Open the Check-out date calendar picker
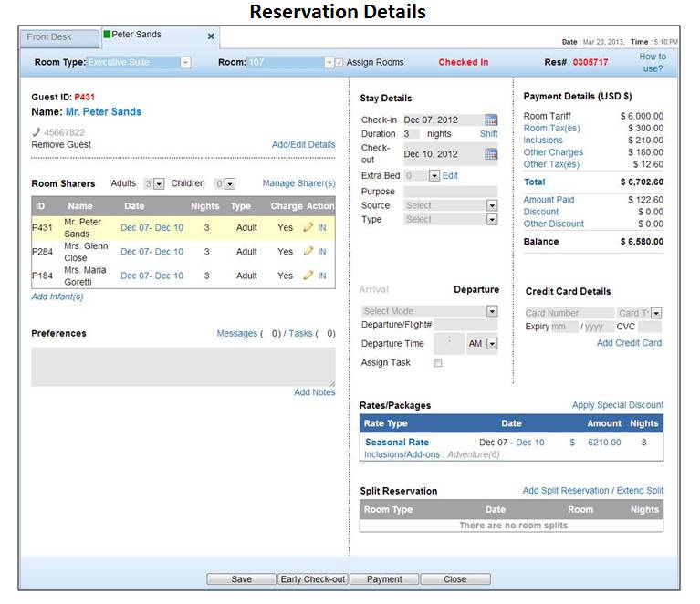This screenshot has height=604, width=700. 491,154
